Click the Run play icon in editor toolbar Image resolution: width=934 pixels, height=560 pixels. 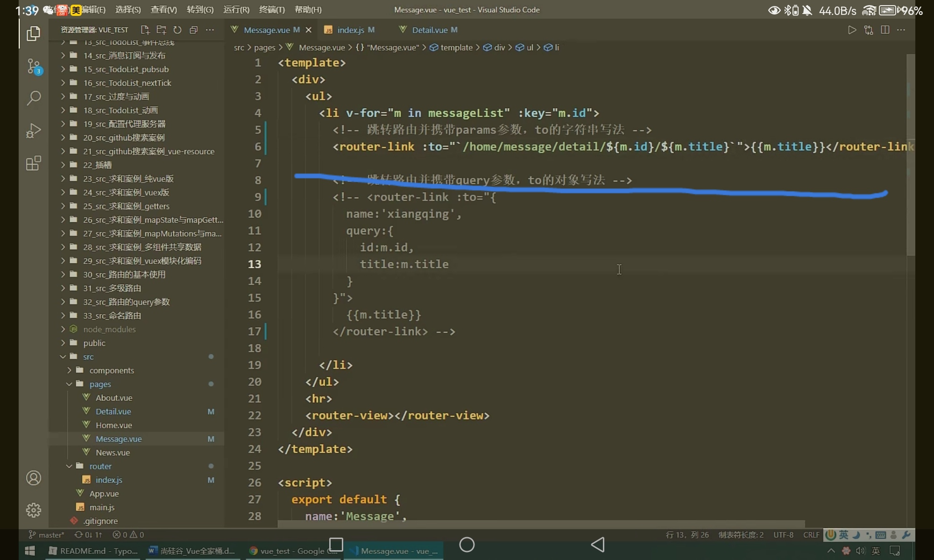(852, 30)
